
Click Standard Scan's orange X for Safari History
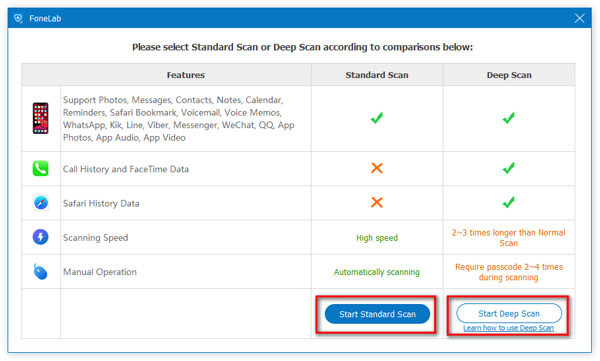[x=377, y=202]
